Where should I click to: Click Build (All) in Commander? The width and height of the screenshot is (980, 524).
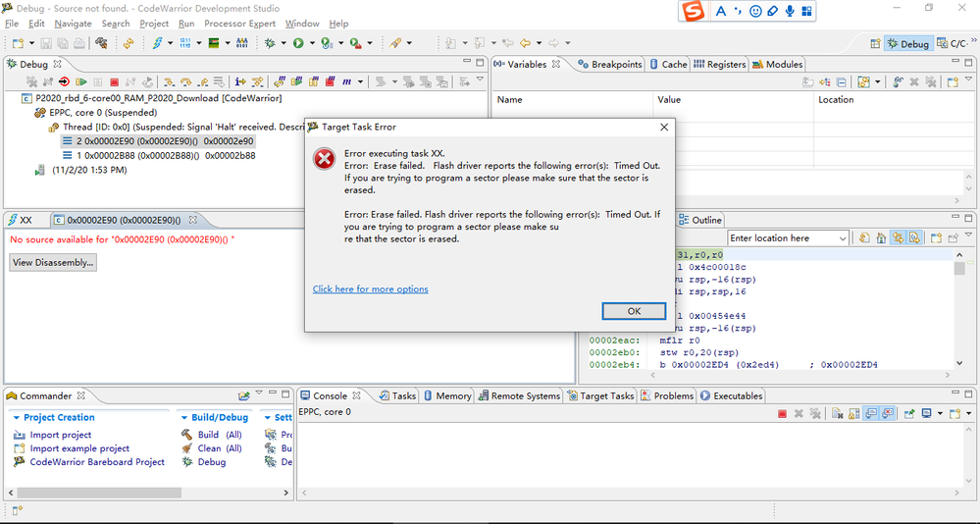pos(220,435)
